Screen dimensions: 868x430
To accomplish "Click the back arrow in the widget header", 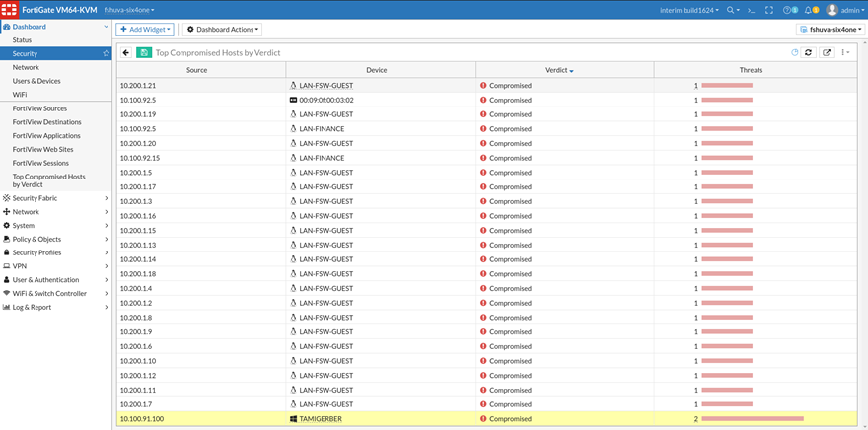I will [x=126, y=52].
